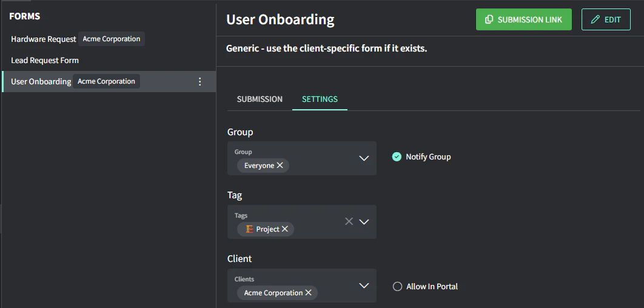
Task: Remove the Project tag chip
Action: click(x=285, y=229)
